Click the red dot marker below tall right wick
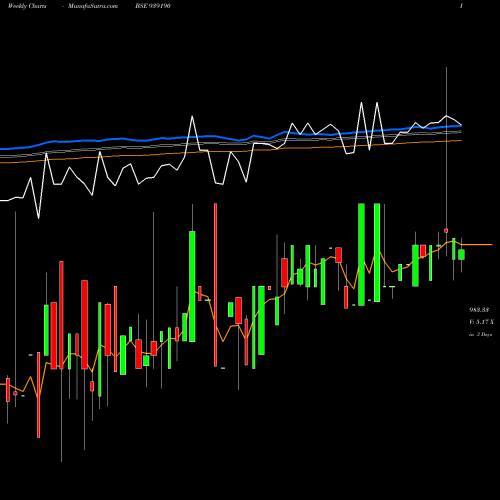 (x=446, y=231)
